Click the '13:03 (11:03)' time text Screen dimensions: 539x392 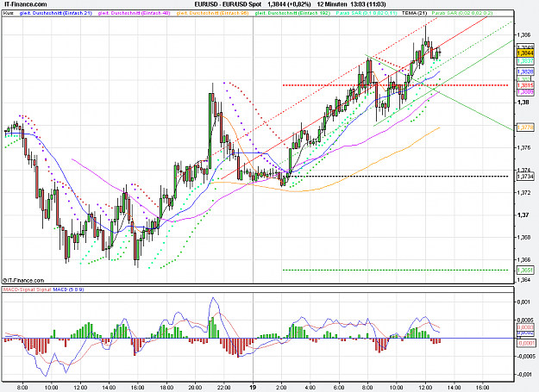click(368, 4)
